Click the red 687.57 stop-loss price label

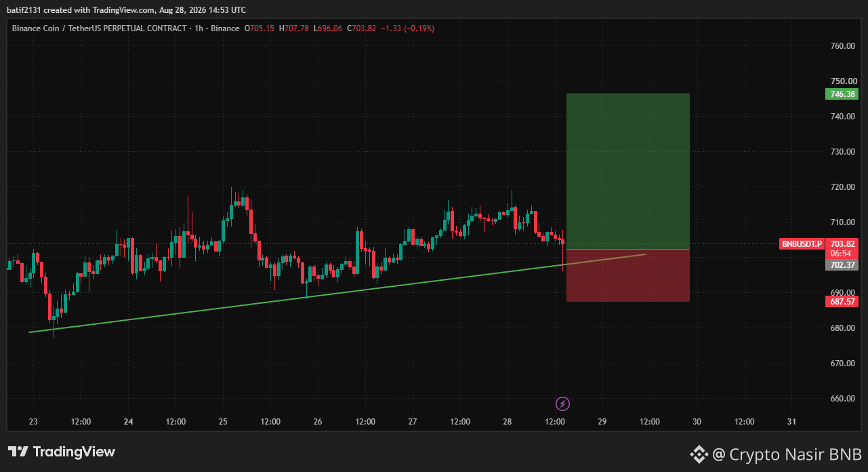click(x=842, y=302)
